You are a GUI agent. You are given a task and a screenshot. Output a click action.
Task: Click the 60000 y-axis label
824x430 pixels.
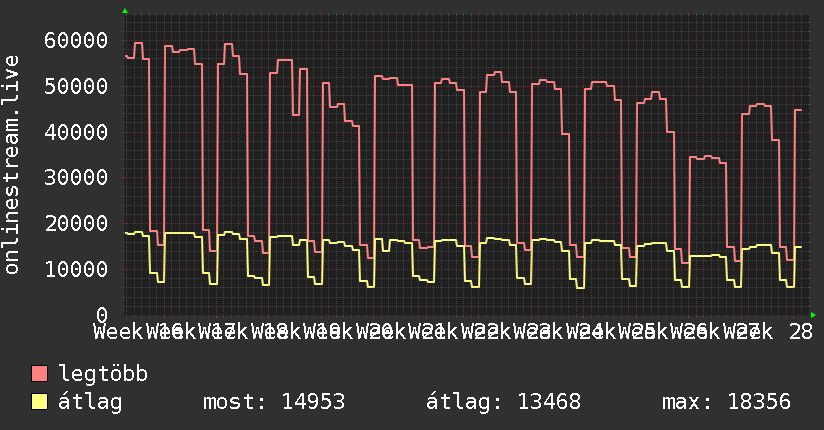point(76,40)
